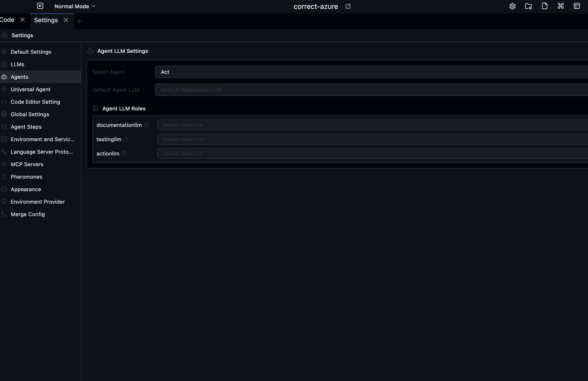Click help icon beside documentationllm

point(146,125)
